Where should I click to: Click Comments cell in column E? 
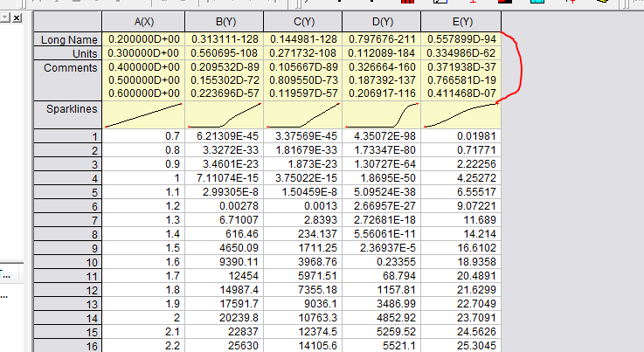(x=460, y=80)
